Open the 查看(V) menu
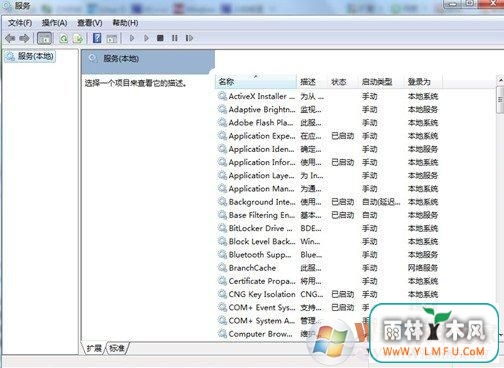This screenshot has width=504, height=368. coord(90,23)
